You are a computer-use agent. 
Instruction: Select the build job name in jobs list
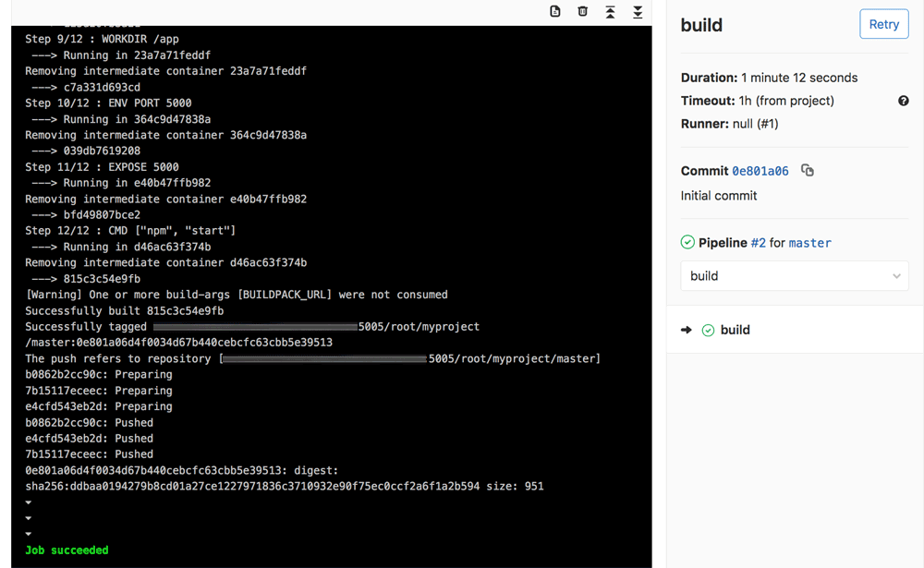coord(735,330)
